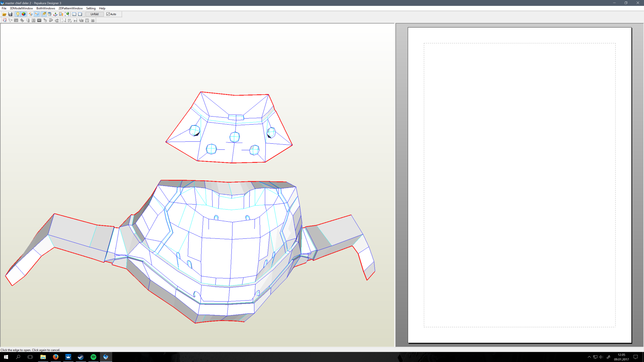The image size is (644, 362).
Task: Click the clipboard copy icon
Action: pos(87,21)
